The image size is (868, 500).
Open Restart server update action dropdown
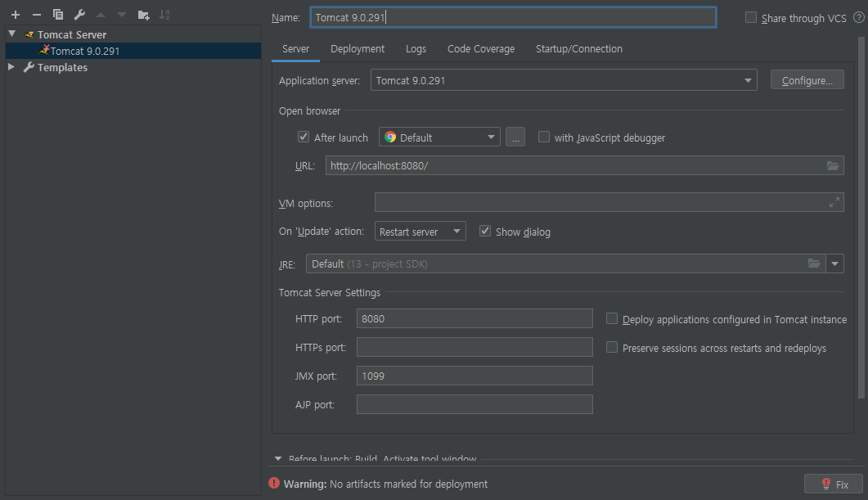tap(421, 231)
